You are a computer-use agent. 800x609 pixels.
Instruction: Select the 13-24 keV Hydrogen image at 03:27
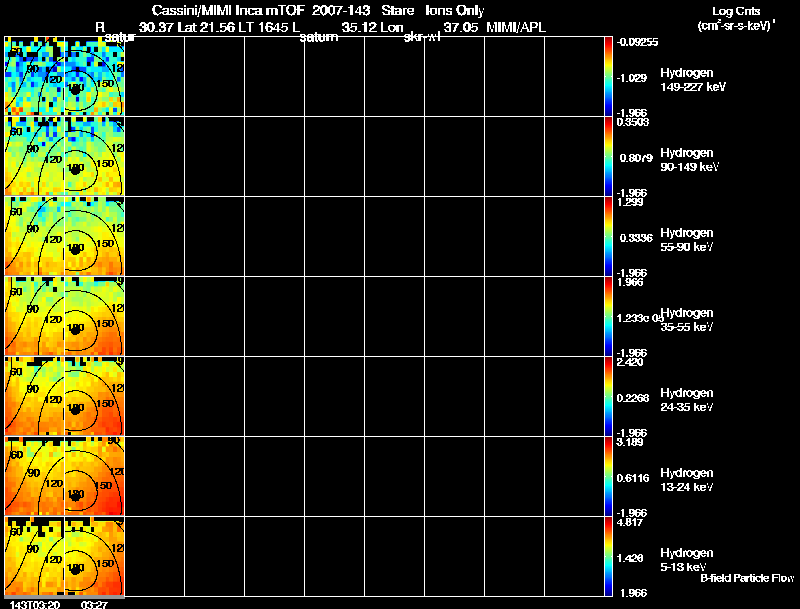94,476
